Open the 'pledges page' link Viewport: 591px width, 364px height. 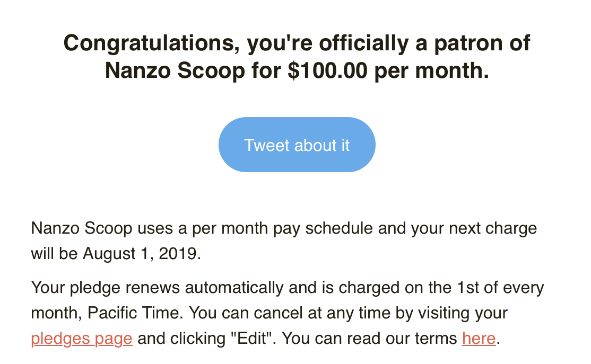click(82, 338)
